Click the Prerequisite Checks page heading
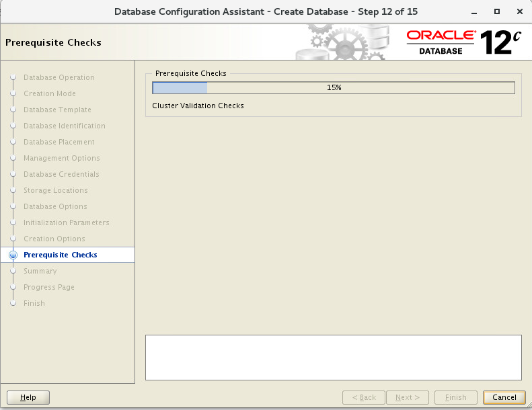Viewport: 532px width, 410px height. click(53, 42)
